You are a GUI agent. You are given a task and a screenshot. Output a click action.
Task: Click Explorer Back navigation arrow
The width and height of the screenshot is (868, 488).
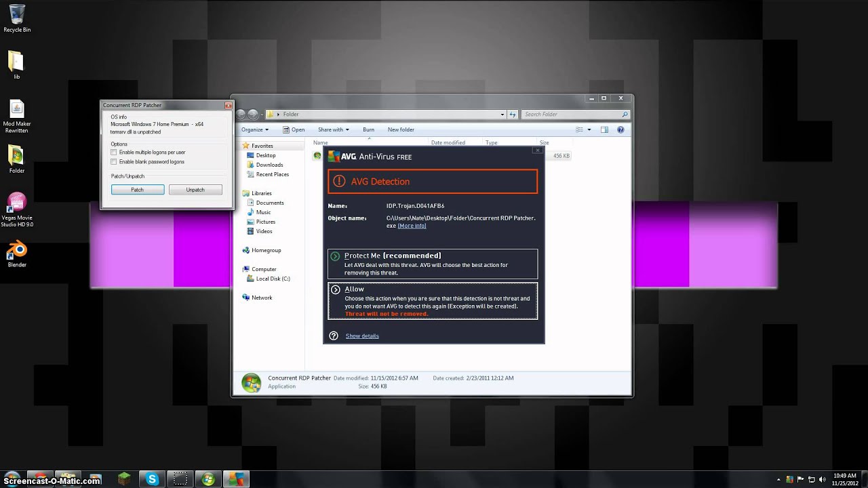click(241, 115)
